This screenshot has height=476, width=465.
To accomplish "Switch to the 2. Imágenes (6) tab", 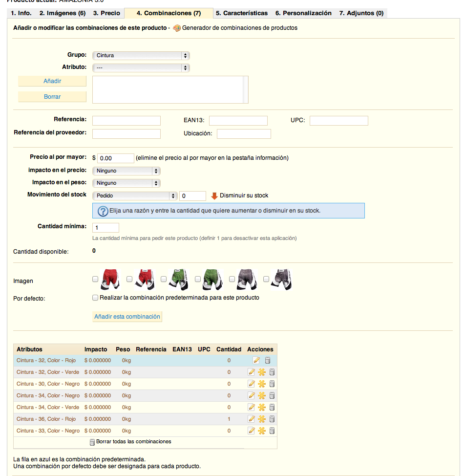I will [63, 13].
